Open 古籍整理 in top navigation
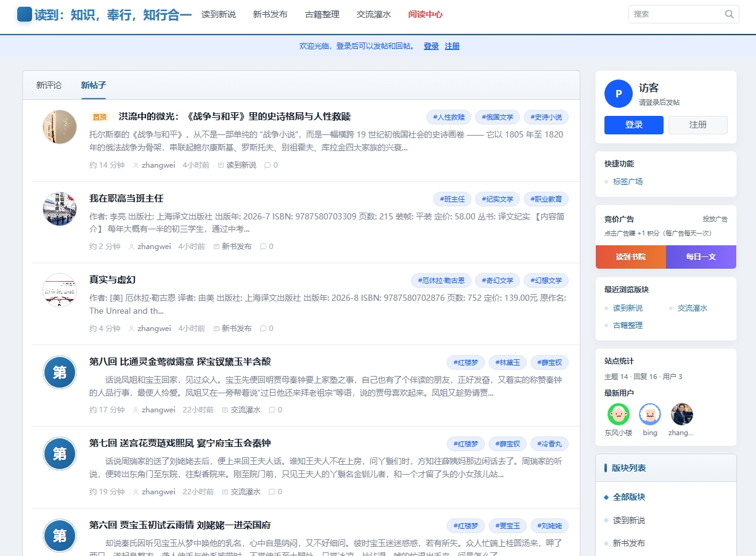The image size is (756, 556). pos(322,14)
